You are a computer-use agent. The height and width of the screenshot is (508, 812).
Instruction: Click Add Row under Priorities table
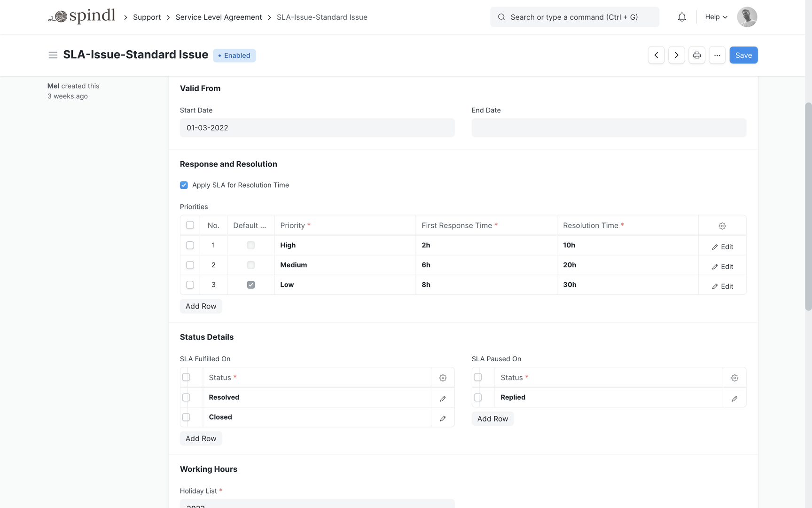coord(201,306)
